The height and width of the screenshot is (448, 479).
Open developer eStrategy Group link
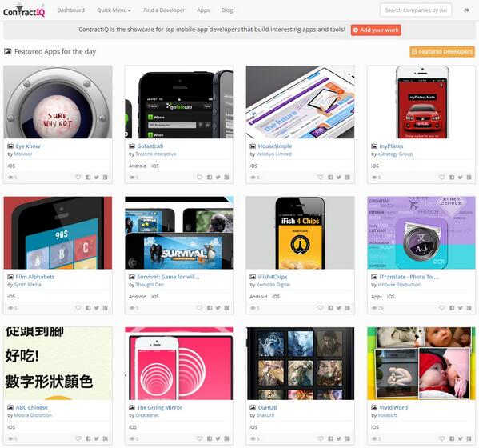point(395,154)
